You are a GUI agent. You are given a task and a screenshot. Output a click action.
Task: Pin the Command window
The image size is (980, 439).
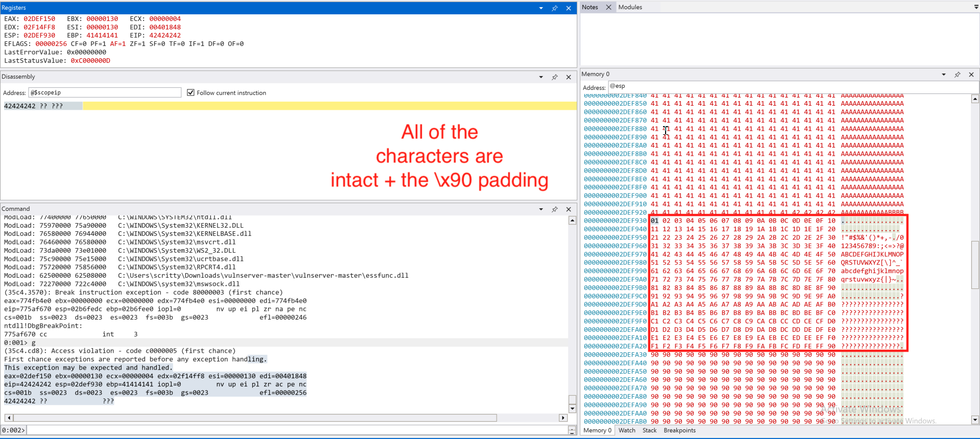coord(555,209)
